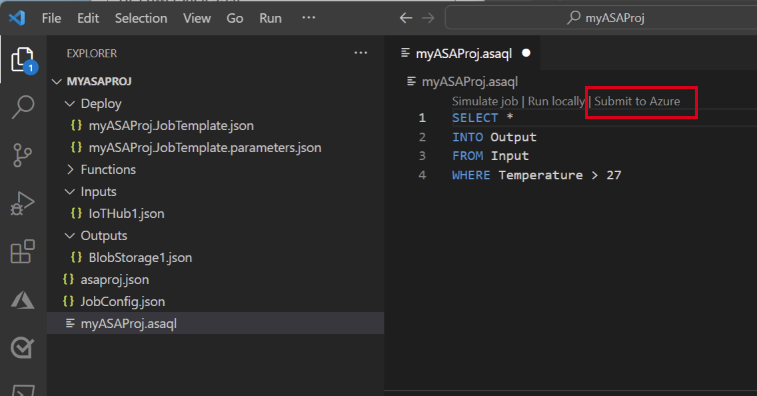The width and height of the screenshot is (757, 396).
Task: Switch to the myASAProj.asaql editor tab
Action: [x=463, y=53]
